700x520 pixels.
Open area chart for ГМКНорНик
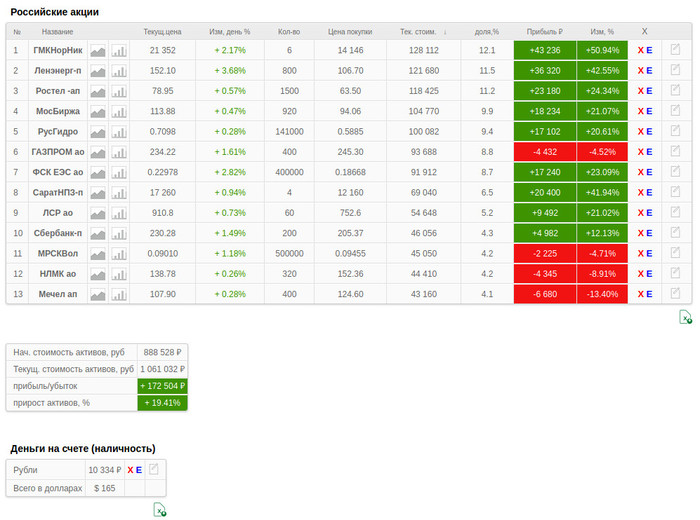98,50
